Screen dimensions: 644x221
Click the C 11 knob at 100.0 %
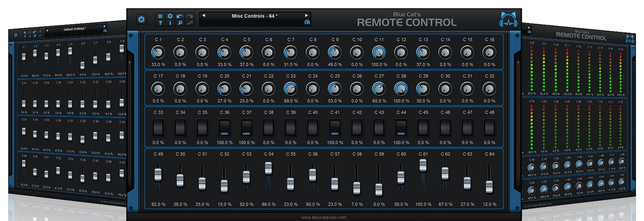pyautogui.click(x=379, y=52)
